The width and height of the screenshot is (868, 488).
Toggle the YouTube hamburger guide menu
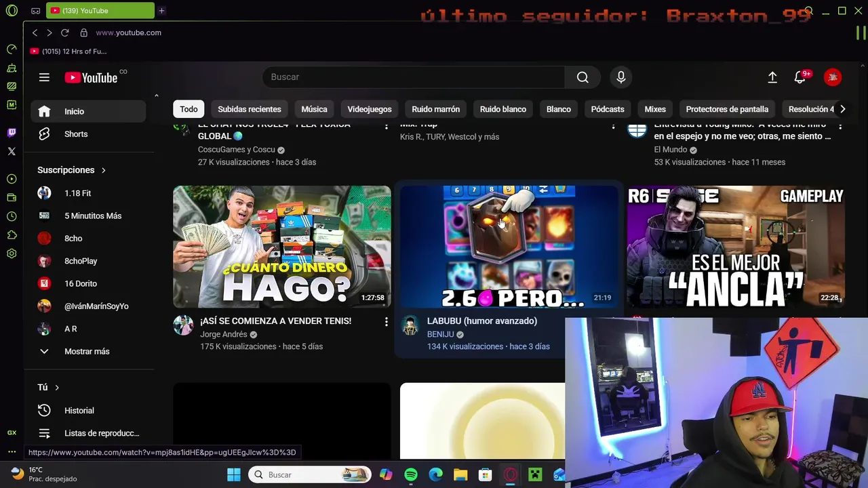coord(44,77)
